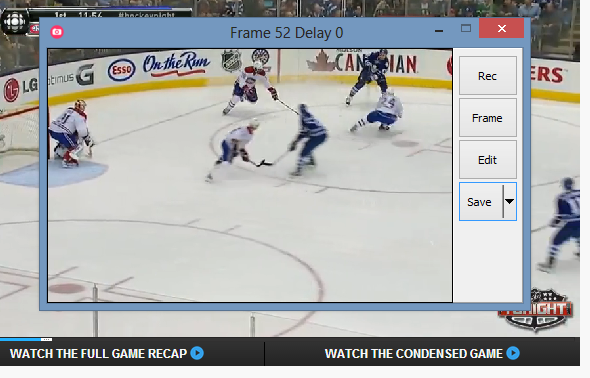Capture a single frame with Frame button
Viewport: 590px width, 378px height.
[x=488, y=118]
